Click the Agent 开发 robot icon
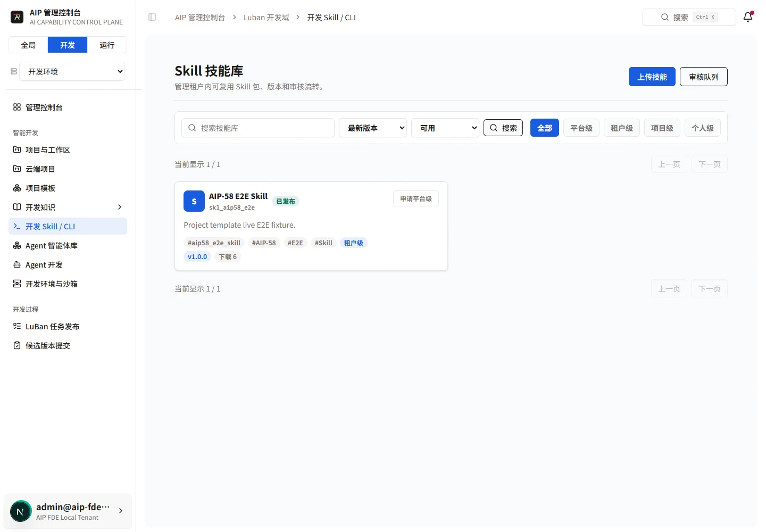Image resolution: width=766 pixels, height=532 pixels. click(17, 264)
